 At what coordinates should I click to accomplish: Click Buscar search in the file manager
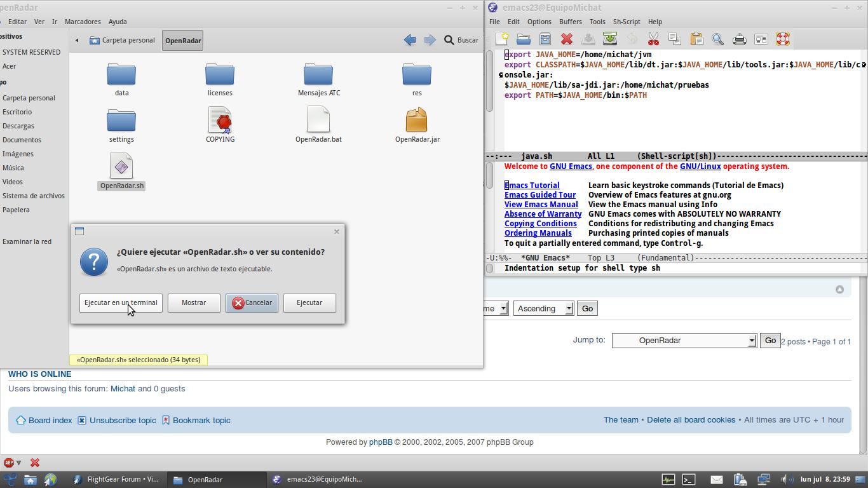coord(461,40)
